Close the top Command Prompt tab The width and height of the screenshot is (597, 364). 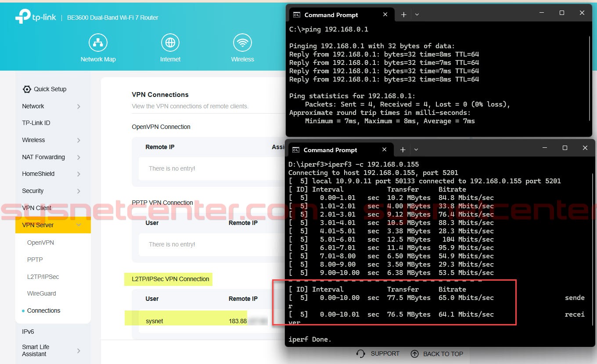[x=385, y=14]
